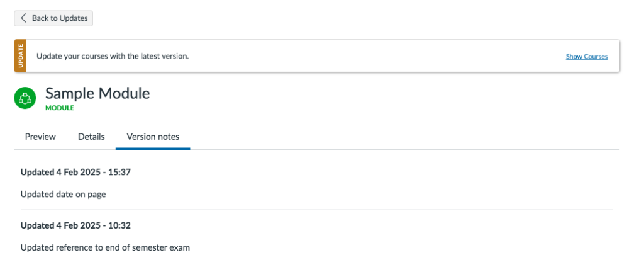This screenshot has width=644, height=272.
Task: Open the Show Courses link
Action: pos(587,56)
